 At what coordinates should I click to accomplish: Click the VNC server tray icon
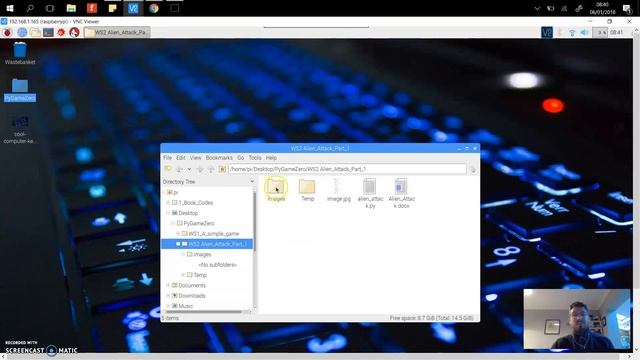click(x=547, y=32)
